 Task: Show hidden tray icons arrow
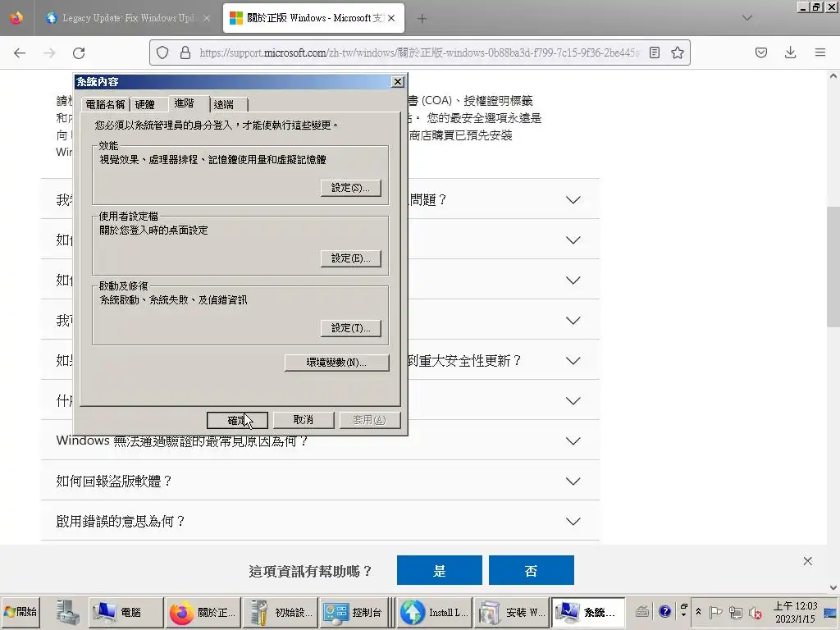point(698,611)
